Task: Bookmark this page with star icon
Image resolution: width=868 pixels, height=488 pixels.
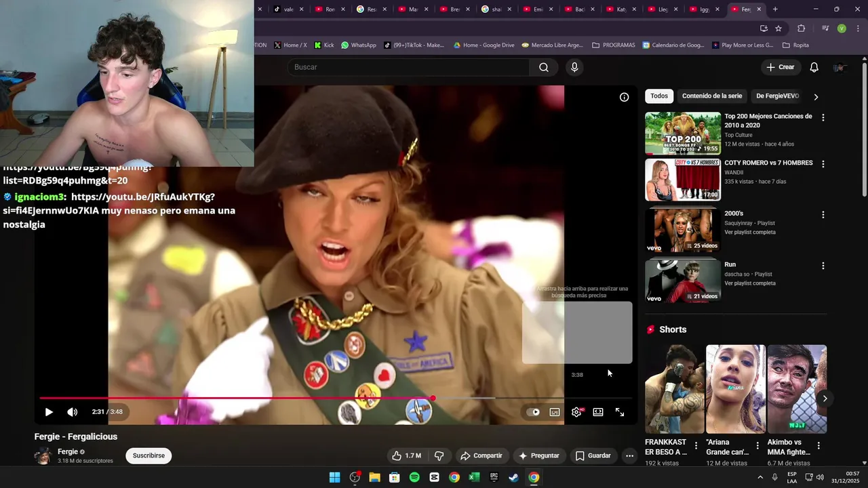Action: [x=778, y=28]
